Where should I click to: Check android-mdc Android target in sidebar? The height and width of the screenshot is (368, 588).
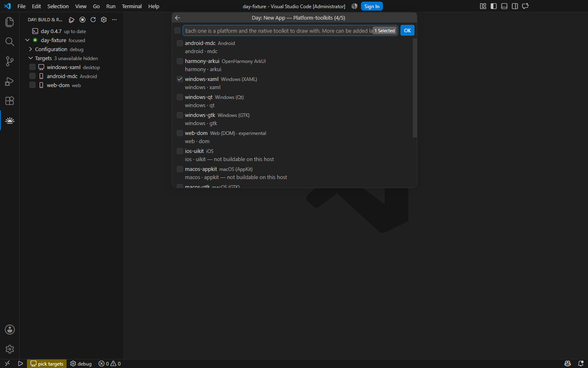[32, 76]
